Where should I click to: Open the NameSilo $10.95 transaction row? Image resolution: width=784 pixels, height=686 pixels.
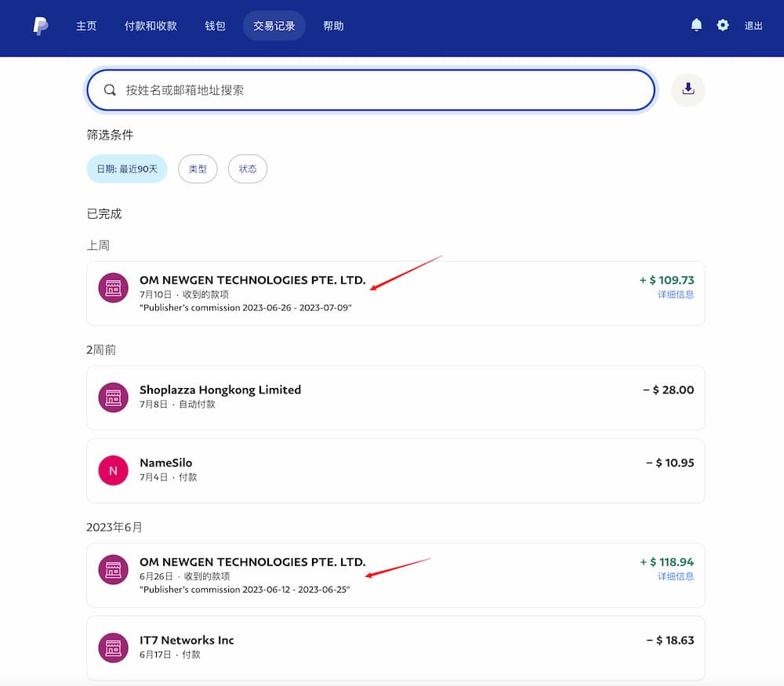[x=395, y=470]
